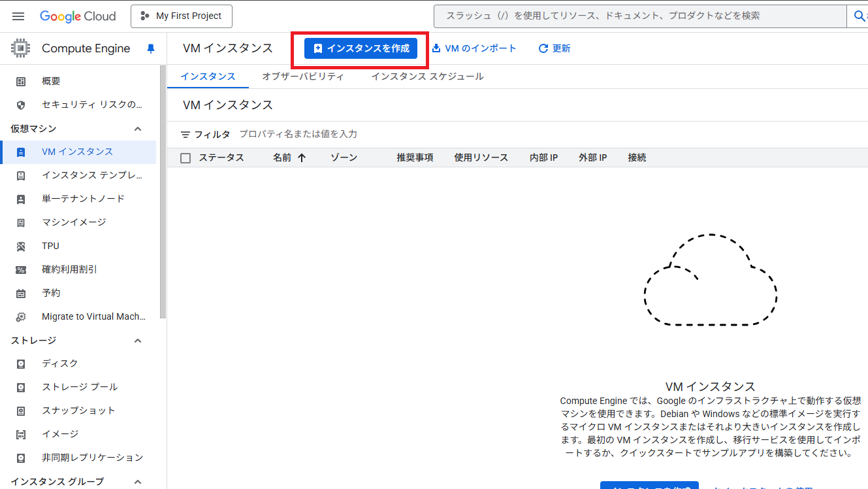This screenshot has height=489, width=868.
Task: Open the インスタンス スケジュール tab
Action: [427, 76]
